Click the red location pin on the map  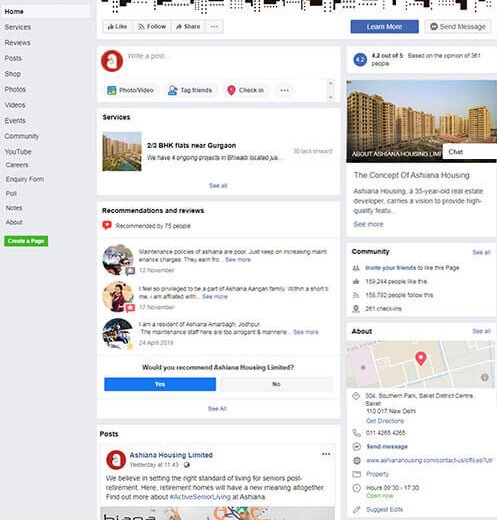click(x=421, y=358)
